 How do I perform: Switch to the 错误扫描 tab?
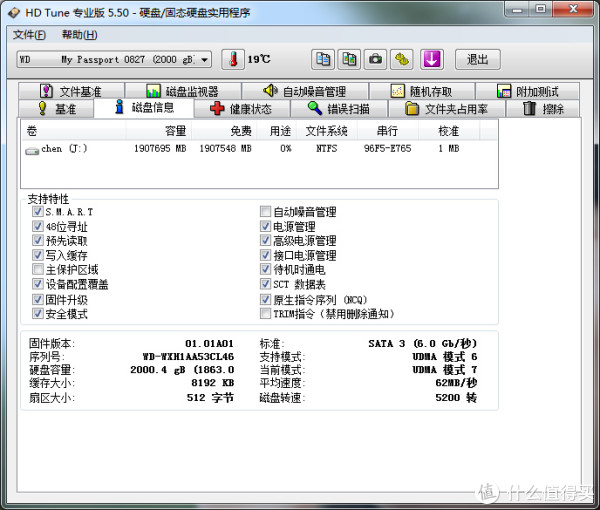(x=339, y=109)
